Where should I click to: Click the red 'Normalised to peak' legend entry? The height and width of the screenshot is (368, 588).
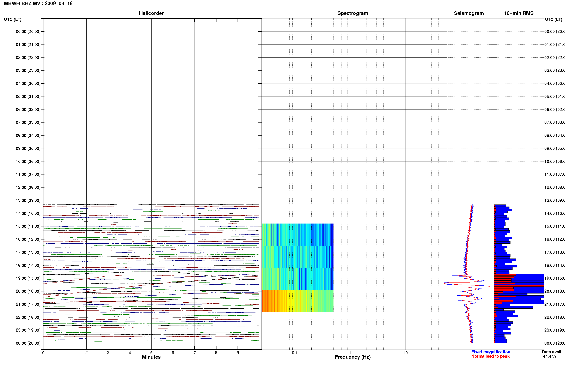click(x=490, y=356)
